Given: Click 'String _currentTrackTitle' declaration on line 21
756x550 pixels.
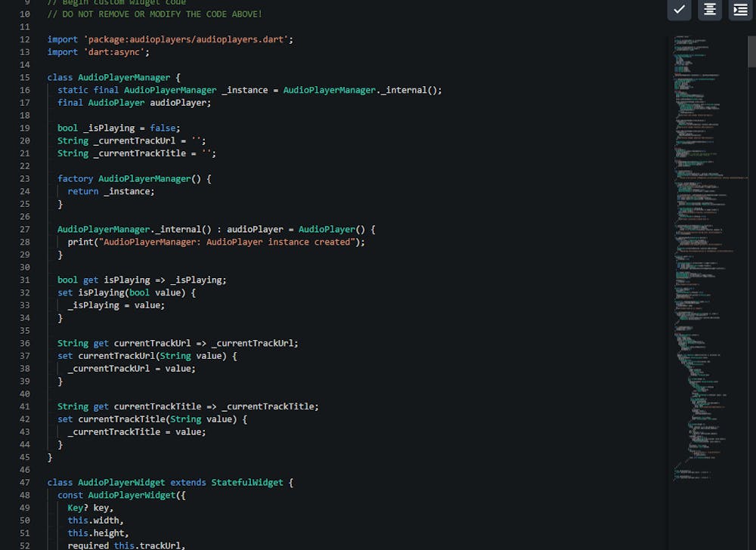Looking at the screenshot, I should pyautogui.click(x=137, y=153).
